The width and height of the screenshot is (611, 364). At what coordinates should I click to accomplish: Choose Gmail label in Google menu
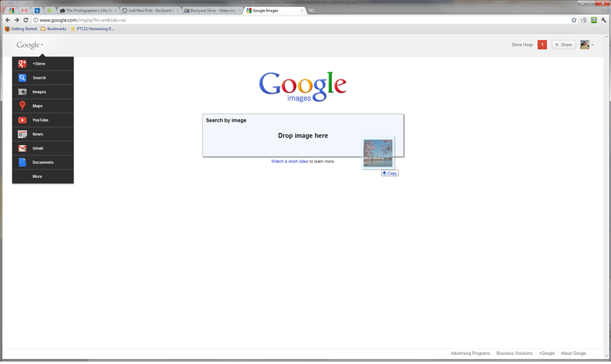(38, 148)
